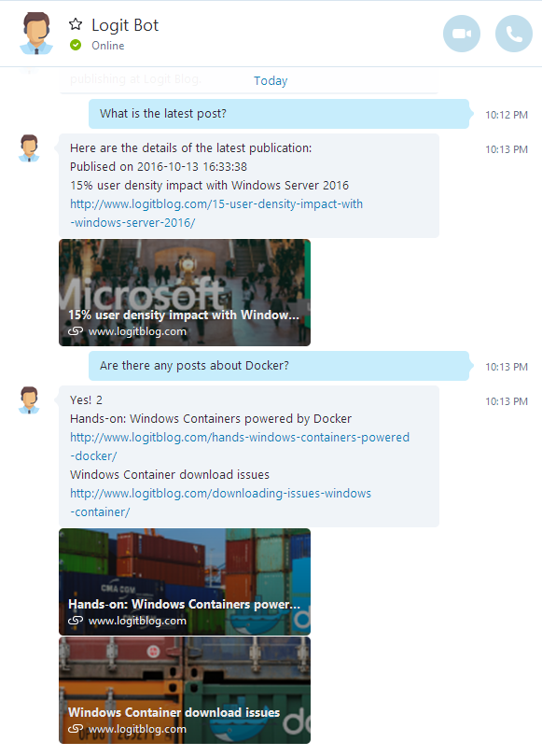The width and height of the screenshot is (542, 756).
Task: Open Windows Container download issues preview card
Action: (185, 691)
